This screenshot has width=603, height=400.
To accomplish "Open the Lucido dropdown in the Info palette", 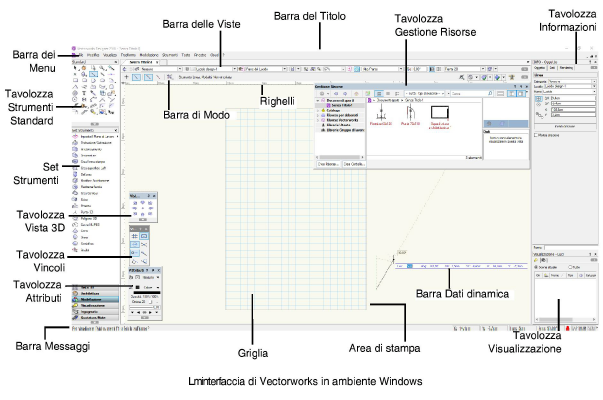I will pyautogui.click(x=594, y=87).
